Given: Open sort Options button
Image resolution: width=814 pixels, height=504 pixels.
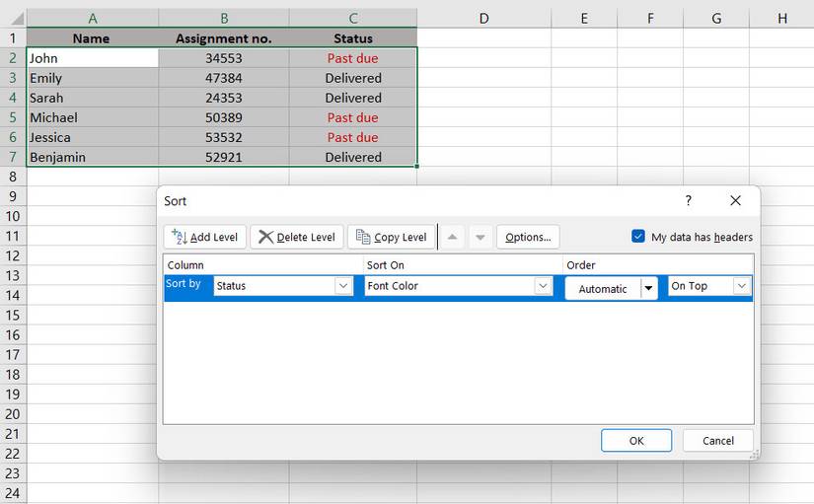Looking at the screenshot, I should 528,237.
